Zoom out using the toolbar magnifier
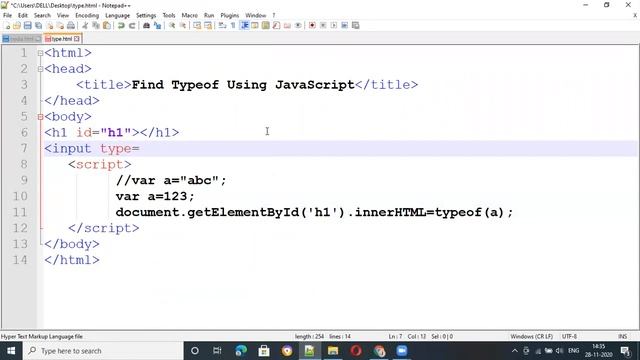 (182, 26)
